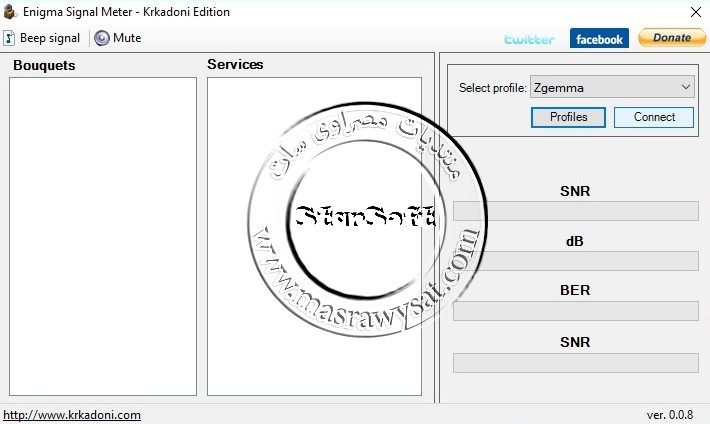Image resolution: width=710 pixels, height=424 pixels.
Task: Click the Bouquets heading
Action: click(x=44, y=65)
